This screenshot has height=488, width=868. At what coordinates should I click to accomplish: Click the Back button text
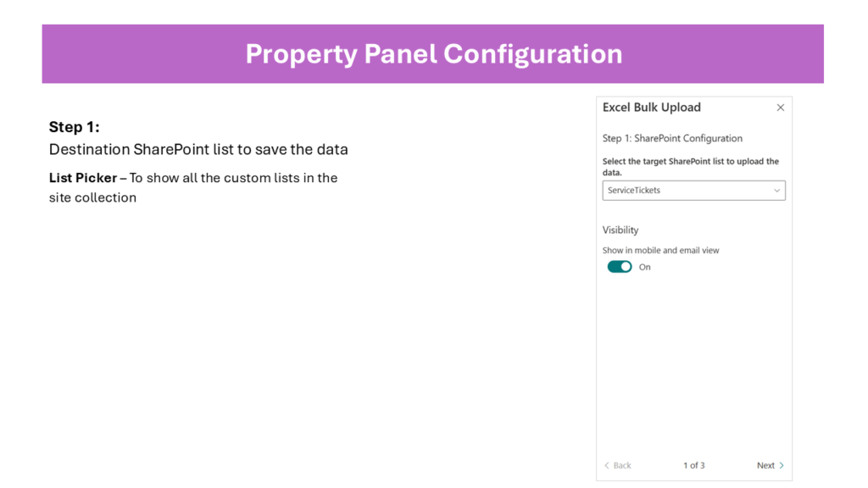click(x=622, y=465)
